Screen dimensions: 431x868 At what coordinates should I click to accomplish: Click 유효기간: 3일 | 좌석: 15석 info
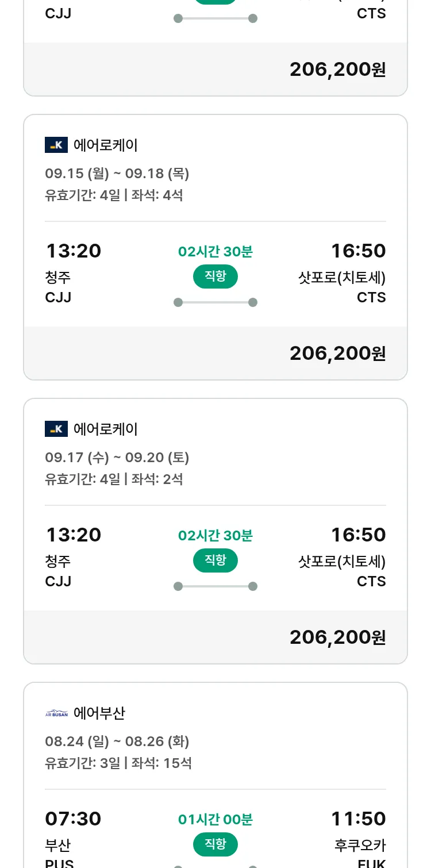[118, 763]
